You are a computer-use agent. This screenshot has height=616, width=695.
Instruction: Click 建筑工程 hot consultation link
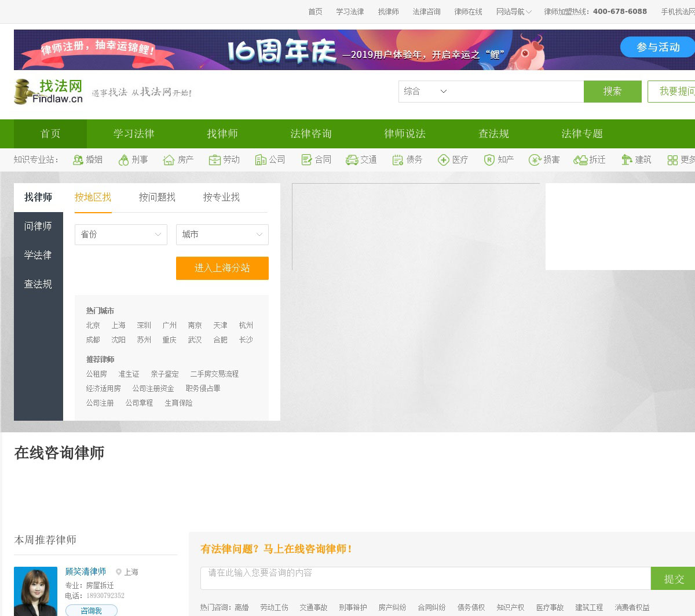pyautogui.click(x=590, y=608)
